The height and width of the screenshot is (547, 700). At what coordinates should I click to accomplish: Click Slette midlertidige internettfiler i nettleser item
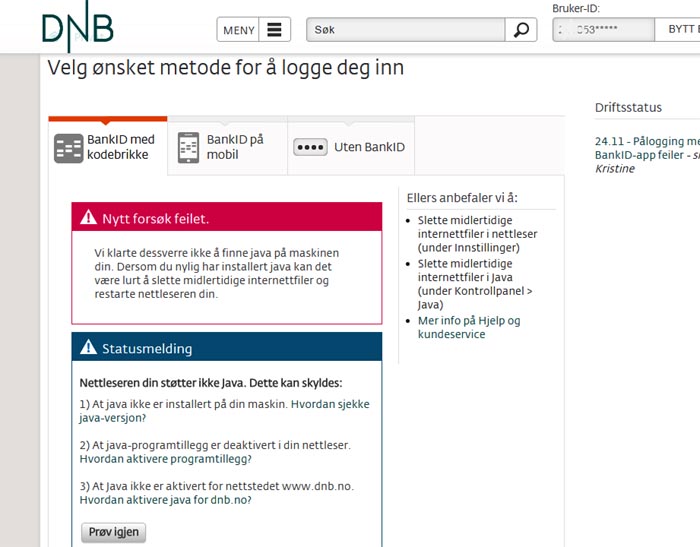(x=477, y=234)
